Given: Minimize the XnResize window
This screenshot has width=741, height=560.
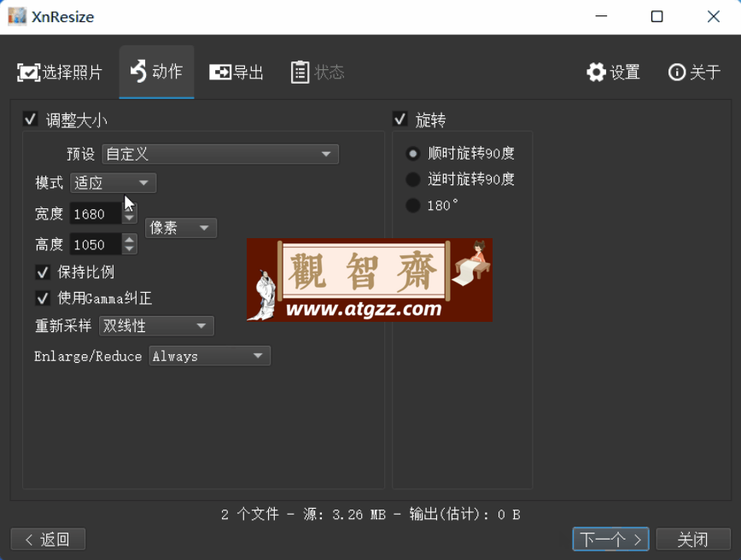Looking at the screenshot, I should (x=601, y=16).
